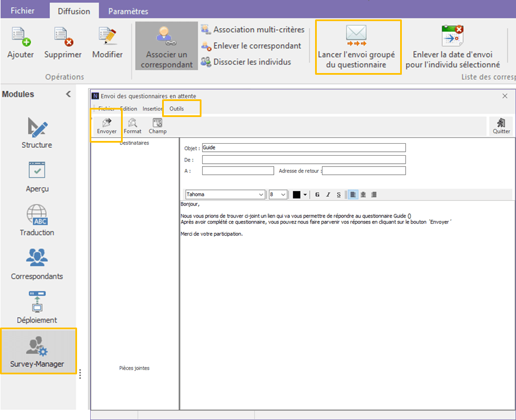The height and width of the screenshot is (420, 516).
Task: Open the Outils menu
Action: point(177,108)
